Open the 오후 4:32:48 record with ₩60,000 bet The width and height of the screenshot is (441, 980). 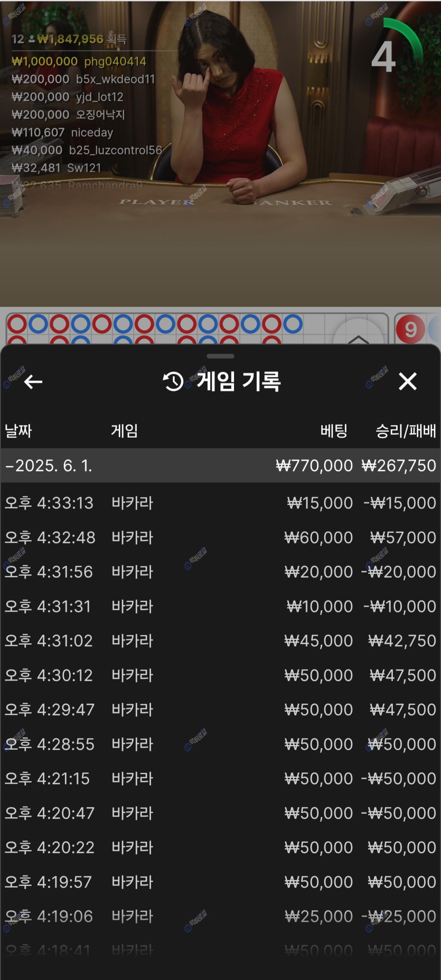pos(220,538)
